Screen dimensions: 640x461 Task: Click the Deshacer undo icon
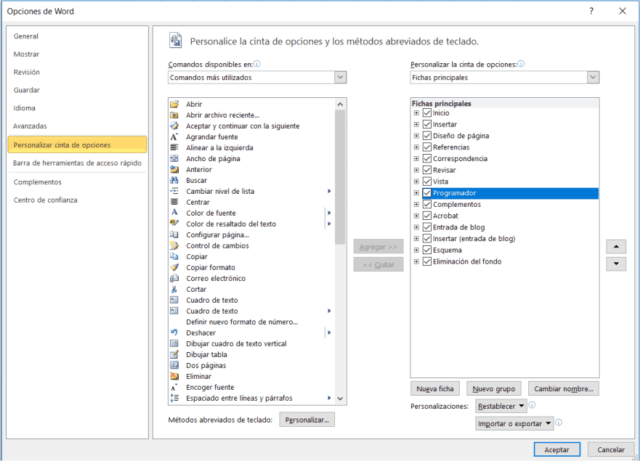(175, 332)
